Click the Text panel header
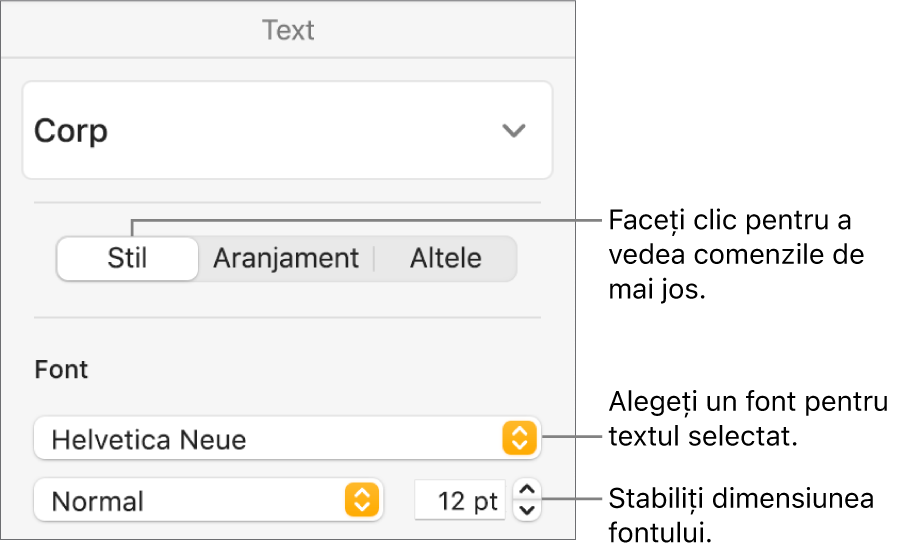Image resolution: width=902 pixels, height=559 pixels. click(288, 30)
